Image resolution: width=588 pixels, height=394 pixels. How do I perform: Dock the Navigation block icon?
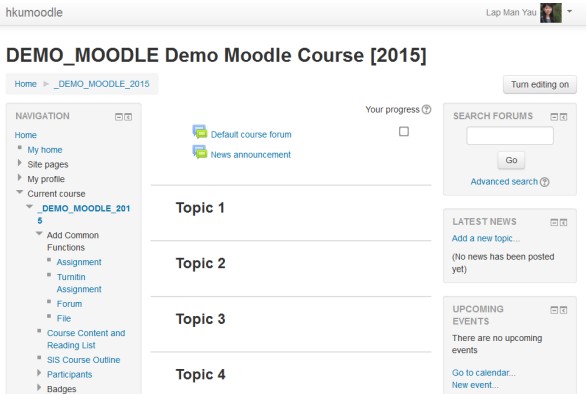128,117
